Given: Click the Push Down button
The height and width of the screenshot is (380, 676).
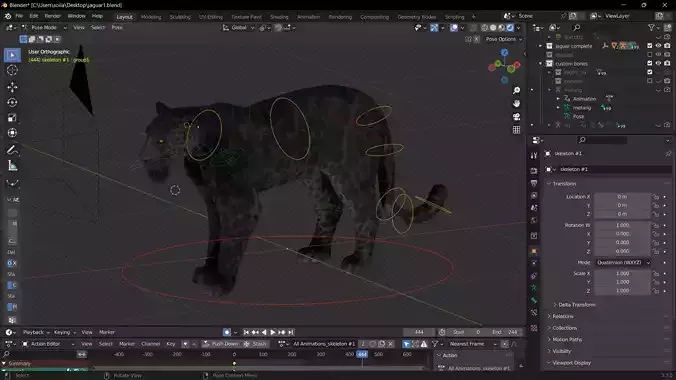Looking at the screenshot, I should pos(221,344).
